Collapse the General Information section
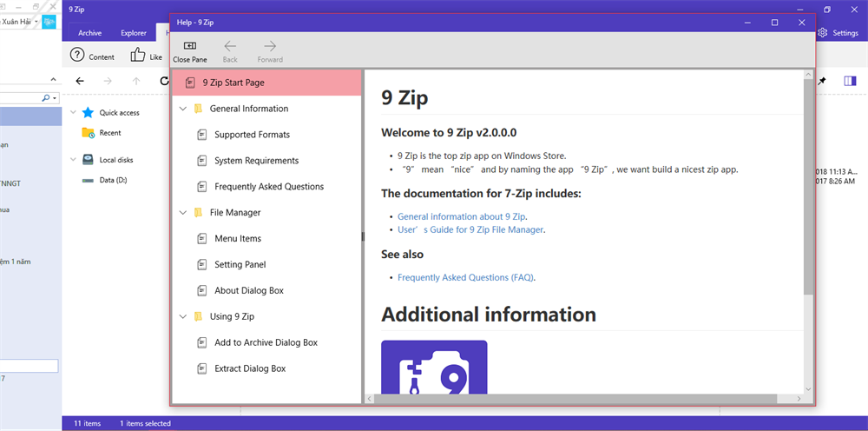 (183, 109)
